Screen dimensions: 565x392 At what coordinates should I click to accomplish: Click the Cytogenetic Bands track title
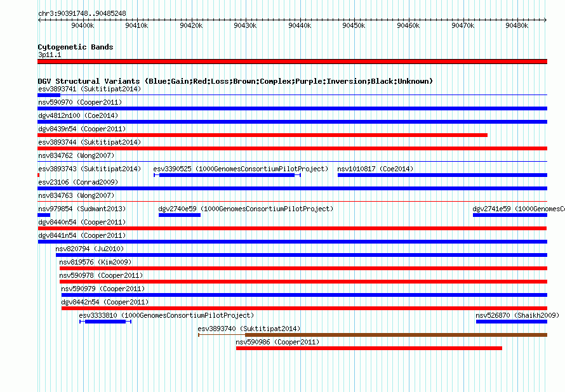(x=76, y=47)
